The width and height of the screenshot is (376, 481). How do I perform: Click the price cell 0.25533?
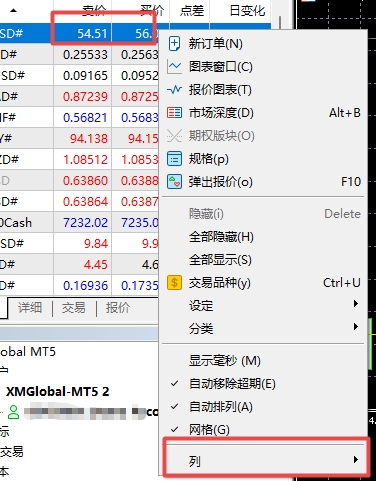coord(82,55)
